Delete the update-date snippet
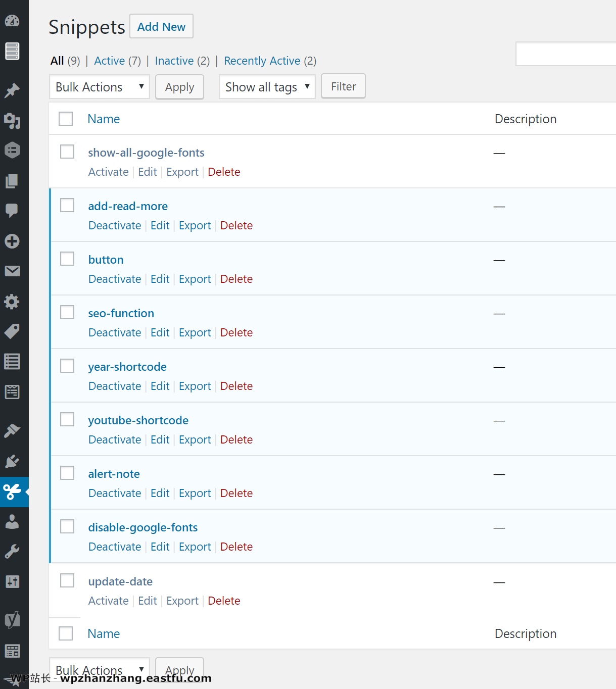 point(224,601)
